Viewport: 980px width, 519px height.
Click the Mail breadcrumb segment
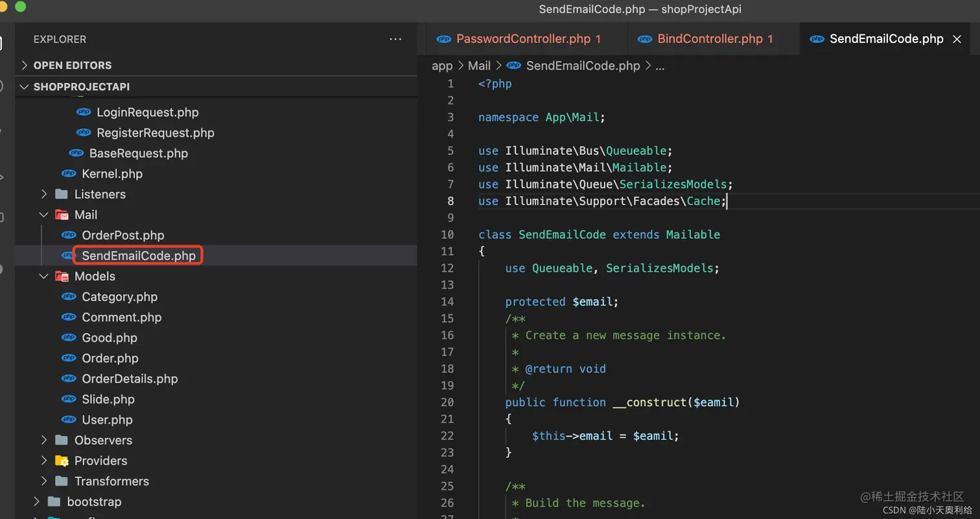tap(479, 66)
